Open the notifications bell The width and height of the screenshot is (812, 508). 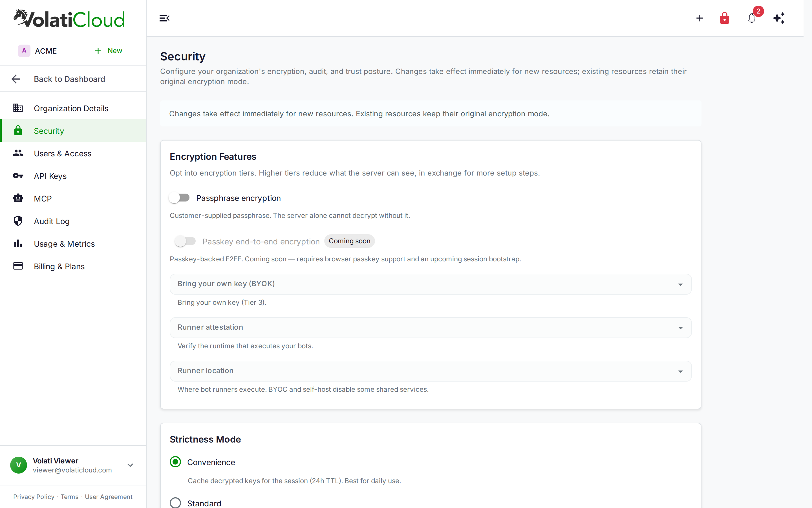click(752, 18)
